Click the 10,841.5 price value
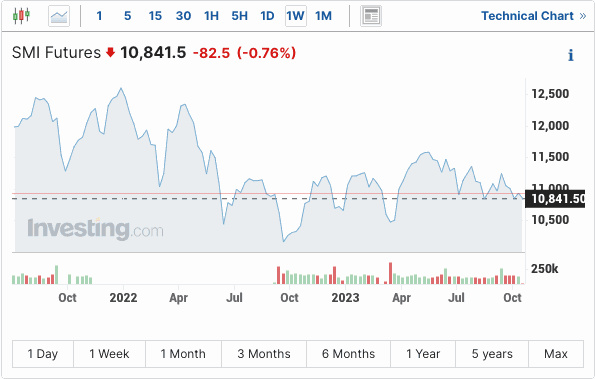Image resolution: width=595 pixels, height=379 pixels. tap(153, 53)
